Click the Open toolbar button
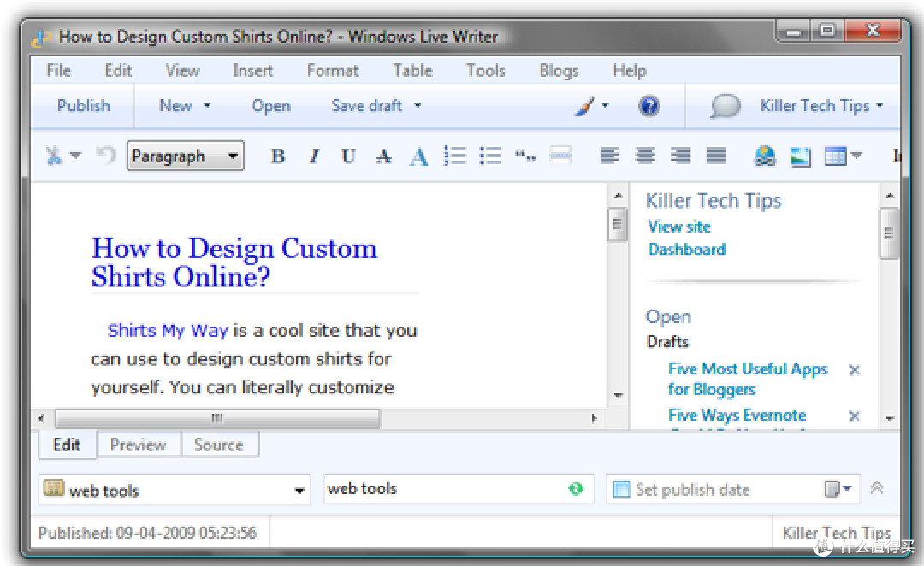 [x=271, y=106]
